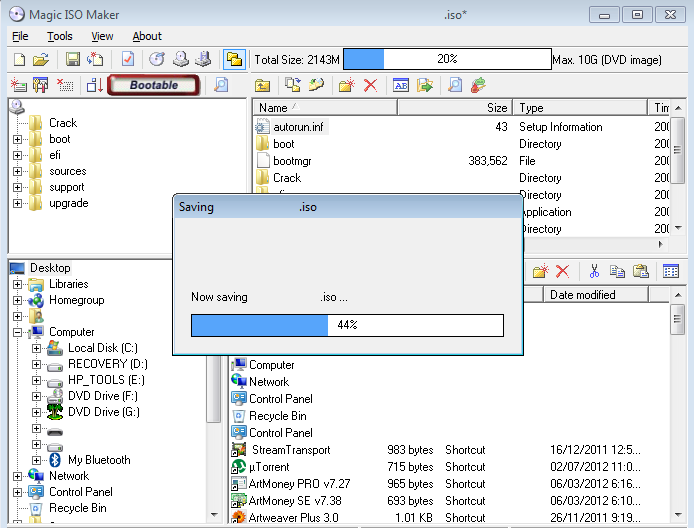
Task: Select the autorun.inf file
Action: pyautogui.click(x=298, y=127)
